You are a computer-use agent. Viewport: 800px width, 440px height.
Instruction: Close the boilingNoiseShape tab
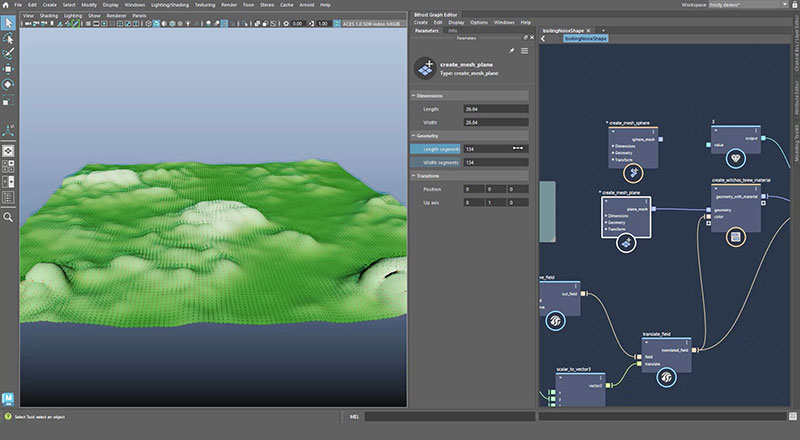[588, 31]
